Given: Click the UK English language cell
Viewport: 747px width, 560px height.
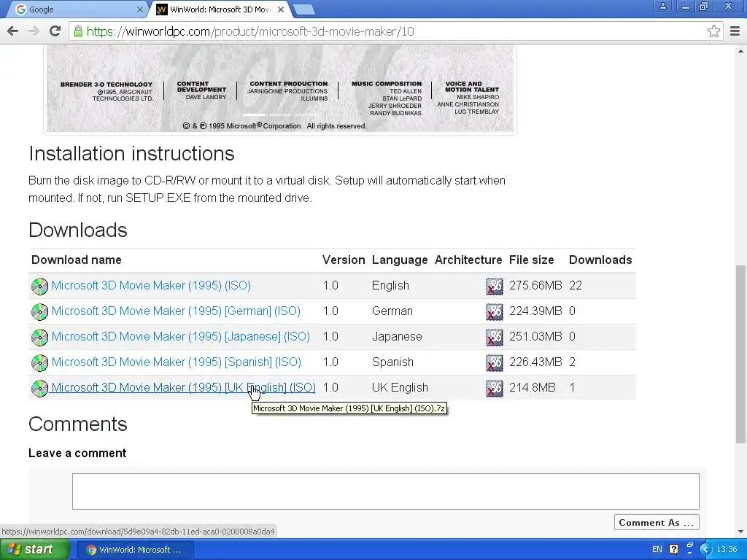Looking at the screenshot, I should click(x=400, y=388).
